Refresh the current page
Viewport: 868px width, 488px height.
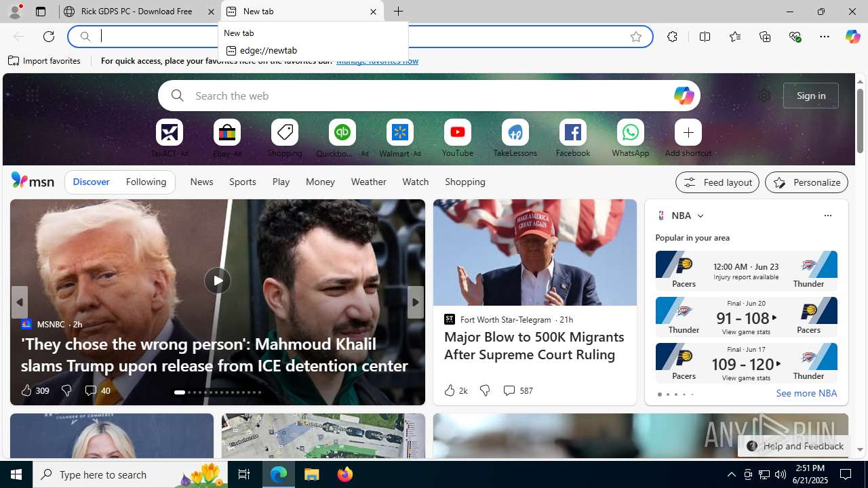pos(49,37)
